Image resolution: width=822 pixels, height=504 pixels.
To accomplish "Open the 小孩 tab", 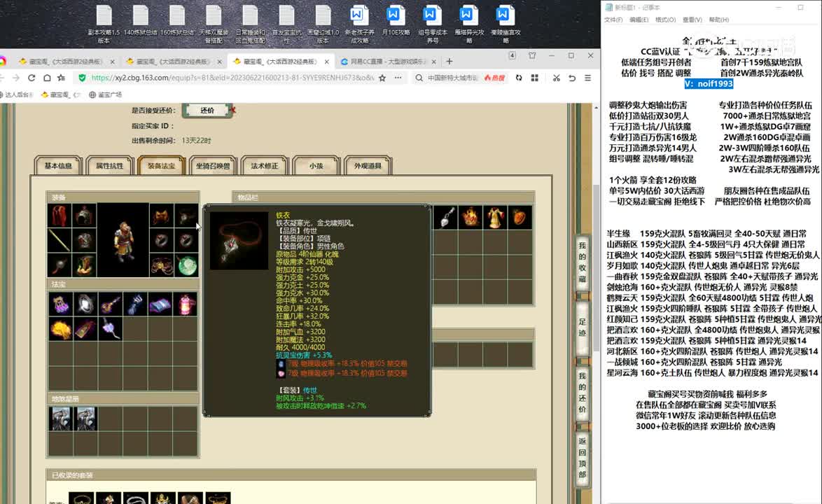I will click(316, 166).
